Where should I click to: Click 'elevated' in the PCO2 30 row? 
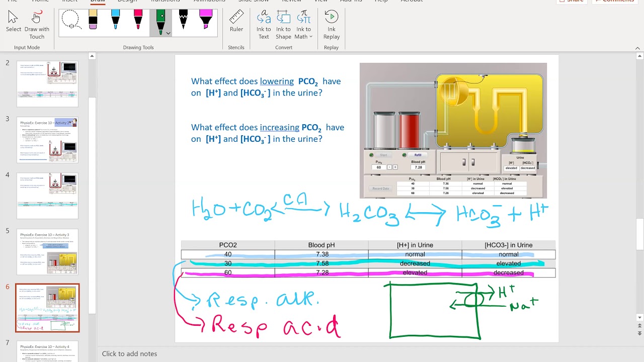(509, 263)
